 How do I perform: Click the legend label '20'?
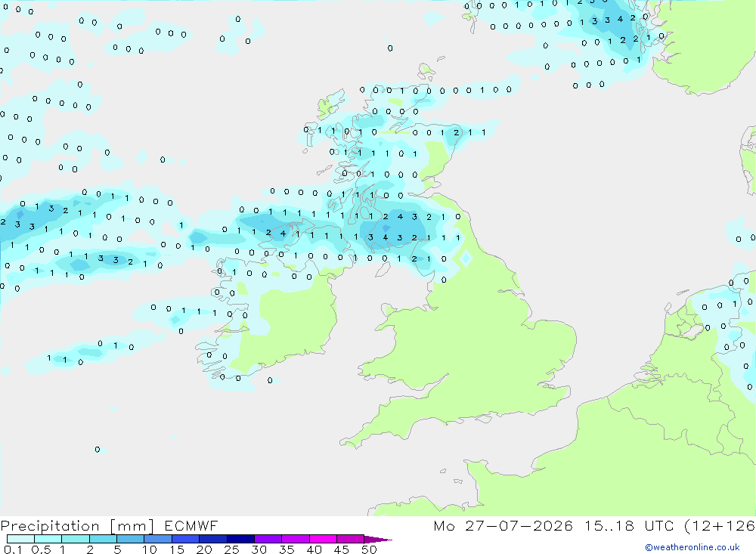(204, 549)
